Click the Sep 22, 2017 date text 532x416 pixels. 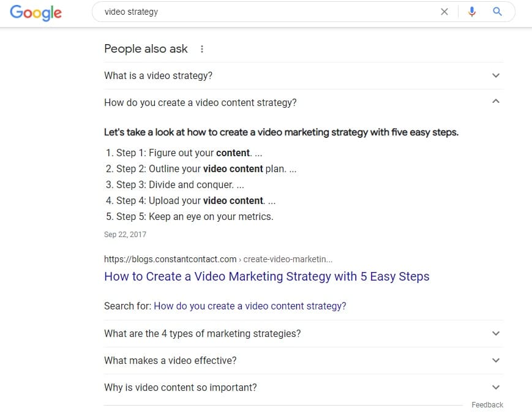tap(125, 234)
